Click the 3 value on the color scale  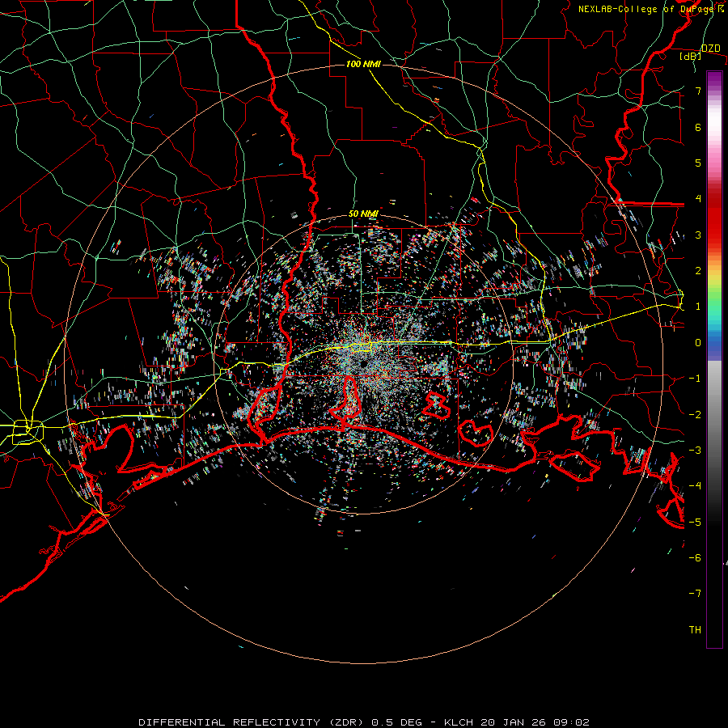(x=698, y=235)
